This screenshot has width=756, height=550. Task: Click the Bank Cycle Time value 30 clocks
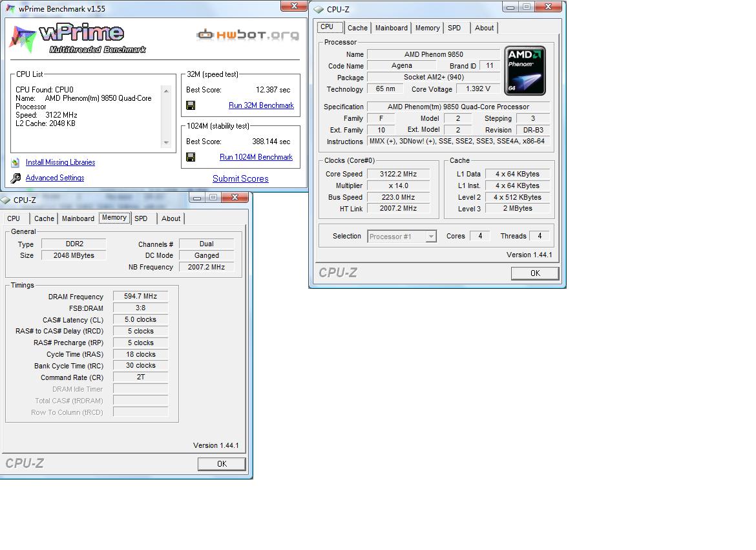click(140, 365)
